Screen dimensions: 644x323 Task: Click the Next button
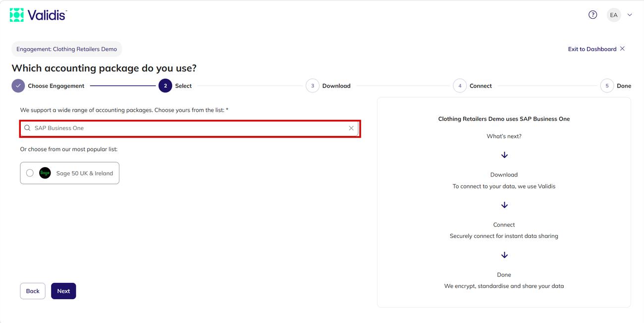pos(63,291)
